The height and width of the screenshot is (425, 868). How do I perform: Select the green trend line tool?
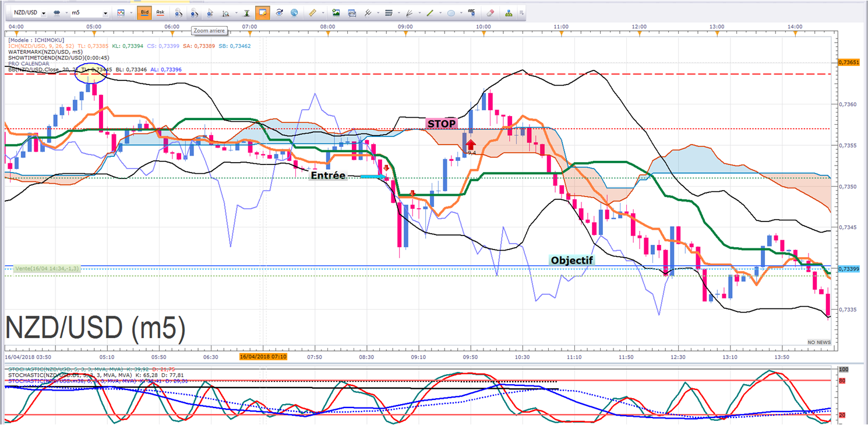click(430, 12)
